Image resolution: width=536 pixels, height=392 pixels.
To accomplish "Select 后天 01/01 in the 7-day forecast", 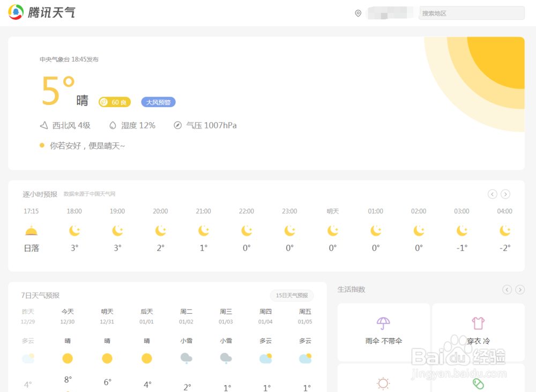I will coord(147,316).
